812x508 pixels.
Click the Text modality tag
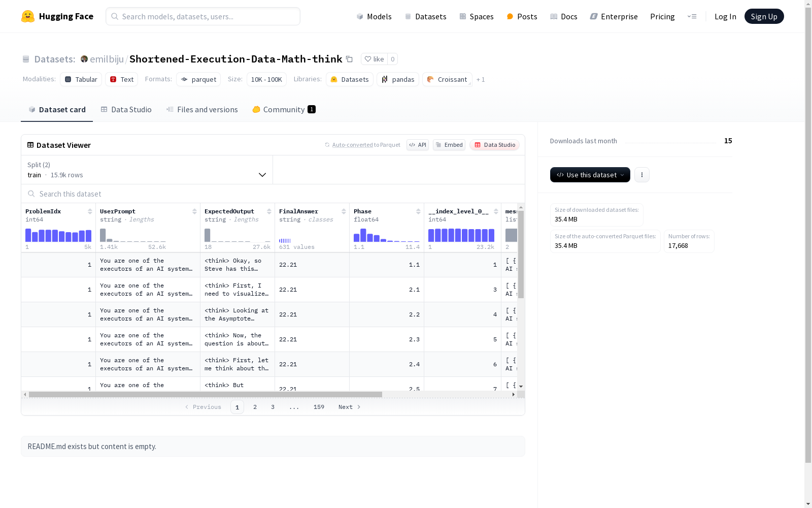click(122, 79)
